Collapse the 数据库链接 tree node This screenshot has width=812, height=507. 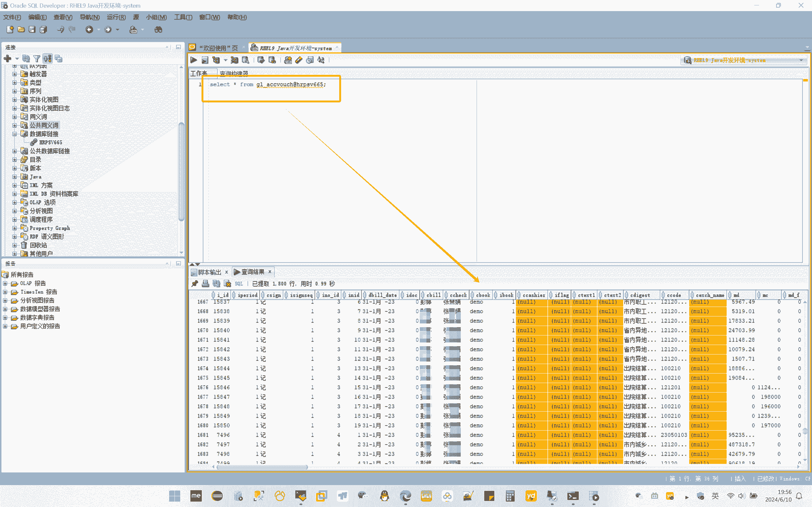14,134
